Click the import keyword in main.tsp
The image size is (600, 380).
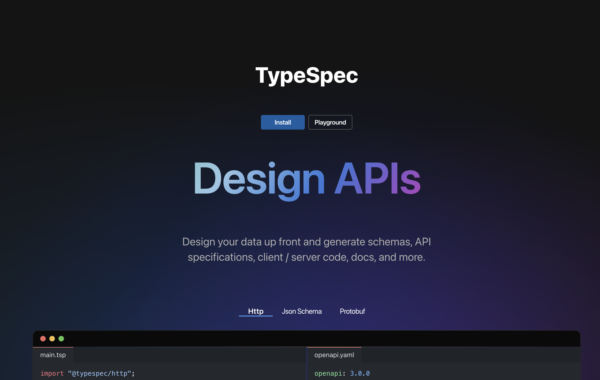52,373
